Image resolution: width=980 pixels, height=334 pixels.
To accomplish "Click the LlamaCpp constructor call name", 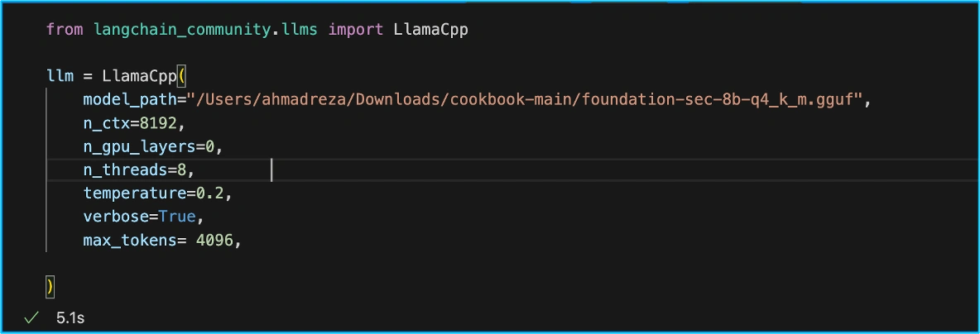I will pos(139,76).
